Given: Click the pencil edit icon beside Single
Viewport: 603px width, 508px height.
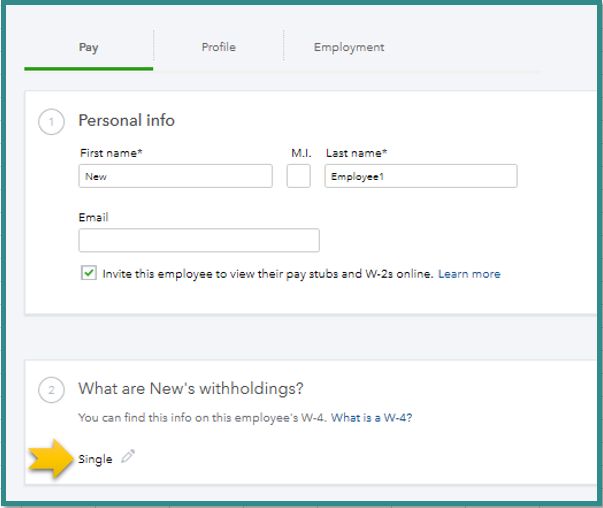Looking at the screenshot, I should [127, 458].
